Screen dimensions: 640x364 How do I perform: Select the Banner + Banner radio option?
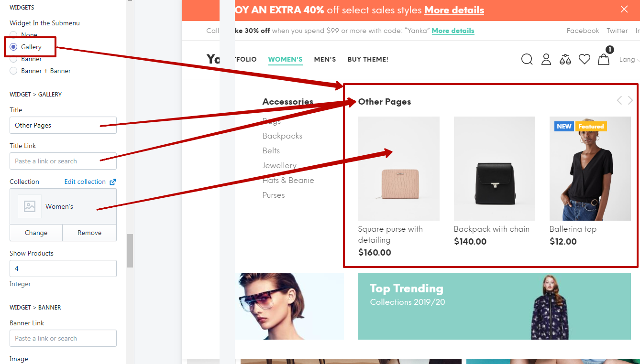13,71
